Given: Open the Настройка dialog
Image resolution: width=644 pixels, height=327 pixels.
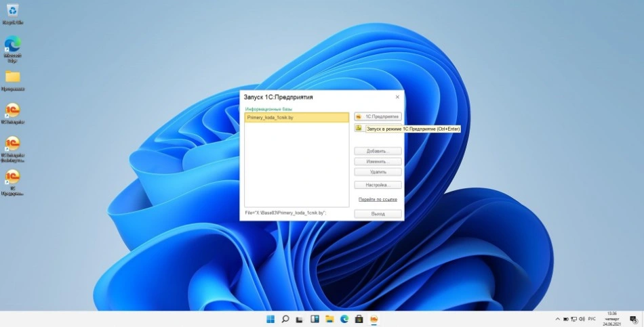Looking at the screenshot, I should coord(378,185).
